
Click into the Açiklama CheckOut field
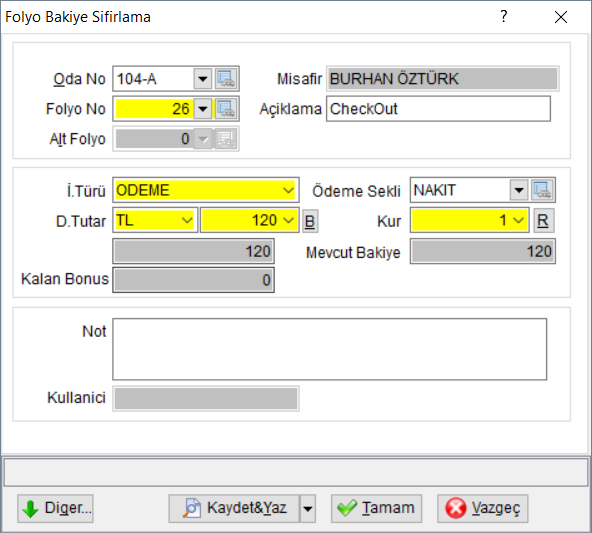click(x=438, y=109)
